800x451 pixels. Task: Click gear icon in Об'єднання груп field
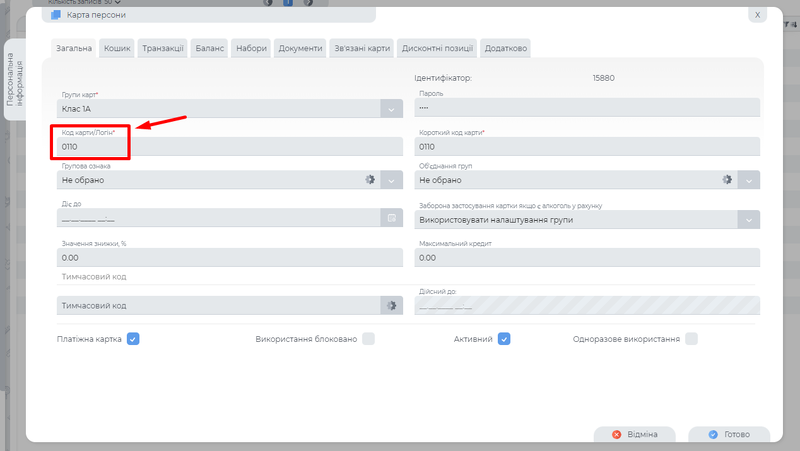[x=728, y=180]
